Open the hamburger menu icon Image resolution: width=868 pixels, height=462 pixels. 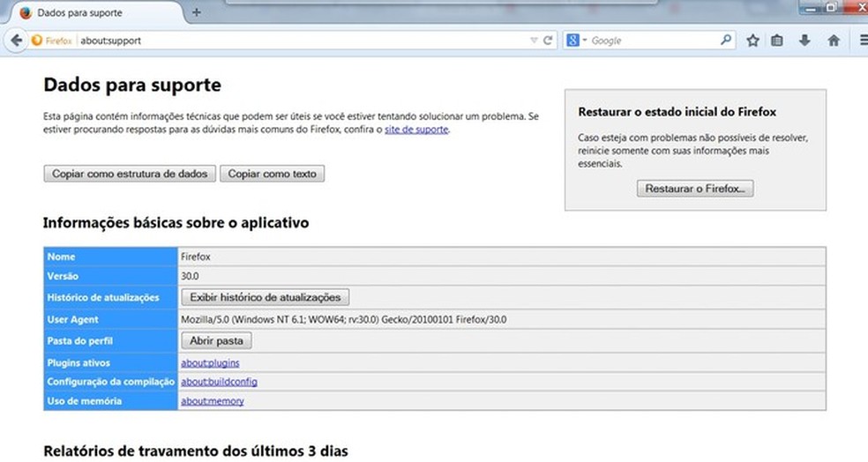(864, 41)
